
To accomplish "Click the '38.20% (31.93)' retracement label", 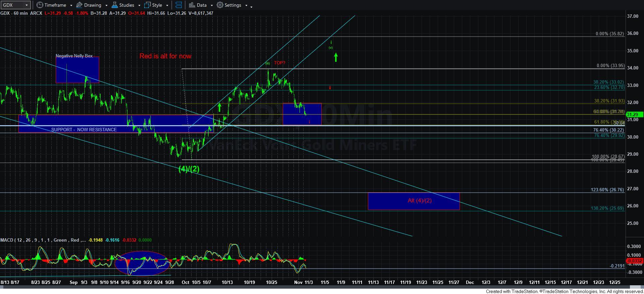I will [609, 101].
